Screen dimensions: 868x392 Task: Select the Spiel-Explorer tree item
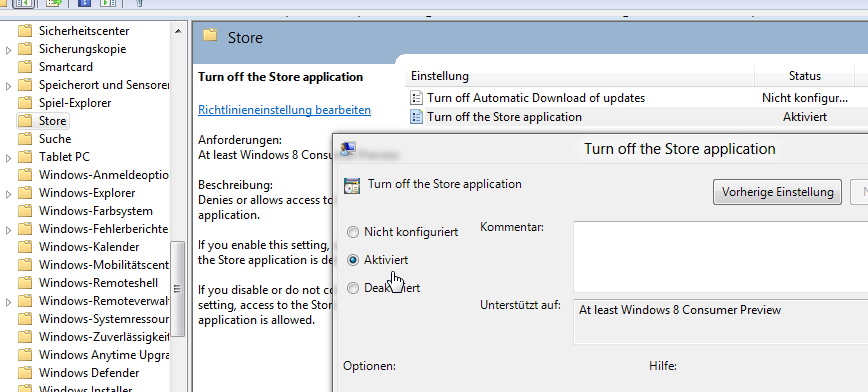coord(75,103)
